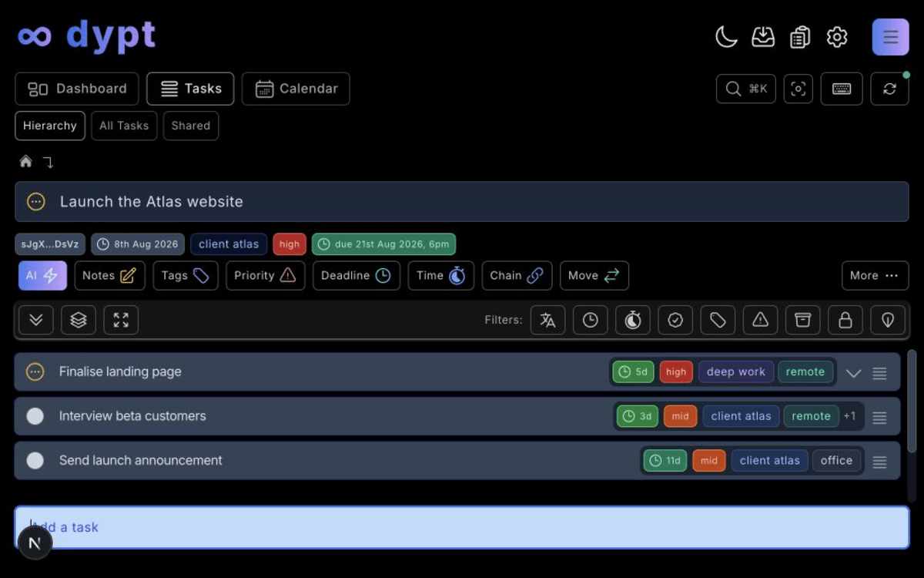Click the 5d deadline badge
The width and height of the screenshot is (924, 578).
click(633, 371)
